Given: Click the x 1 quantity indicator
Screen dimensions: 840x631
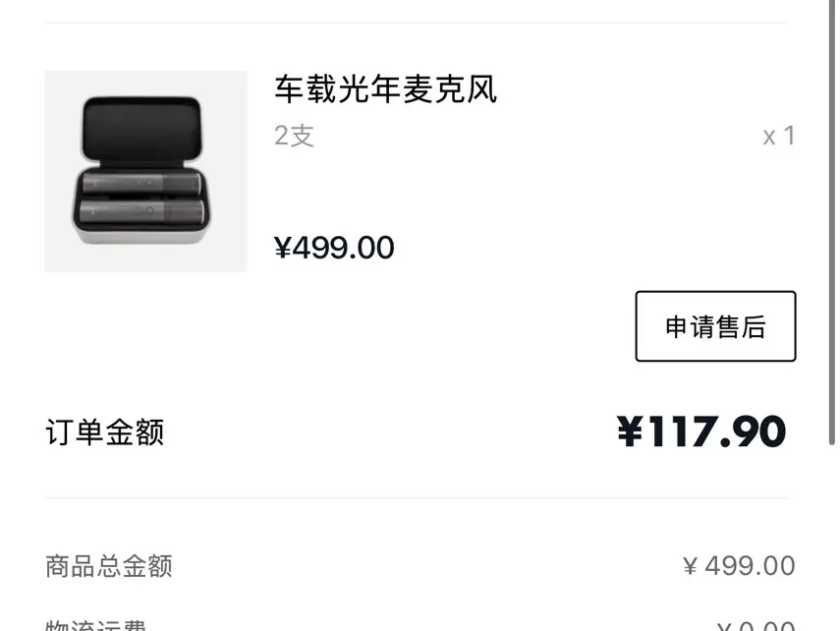Looking at the screenshot, I should click(x=779, y=137).
